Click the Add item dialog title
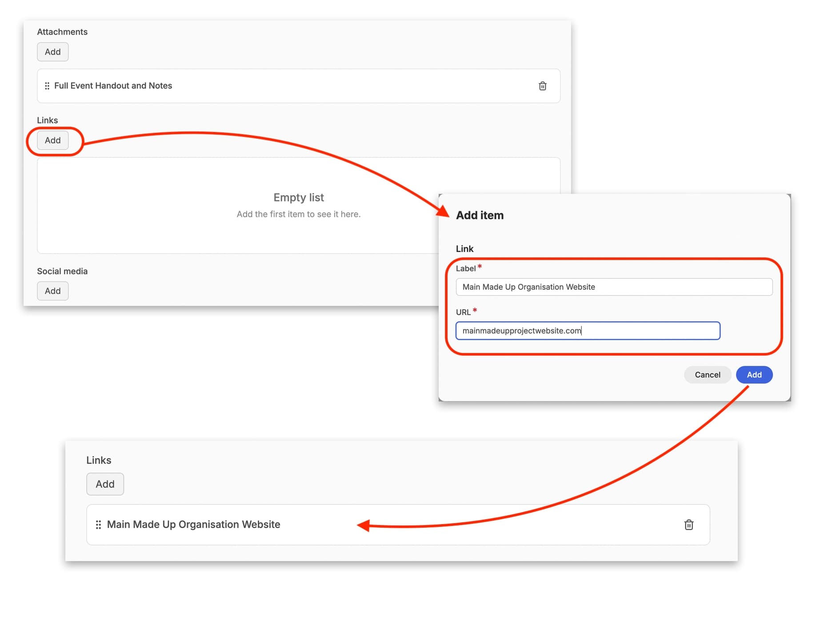Viewport: 840px width, 630px height. 480,216
